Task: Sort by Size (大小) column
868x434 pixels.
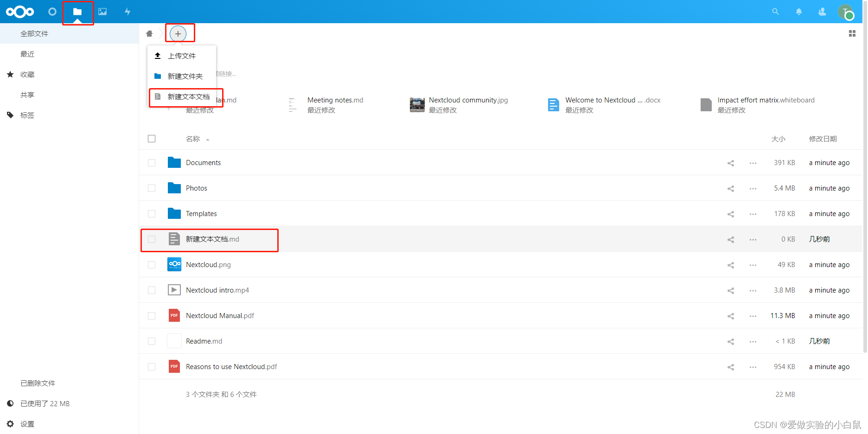Action: click(x=778, y=139)
